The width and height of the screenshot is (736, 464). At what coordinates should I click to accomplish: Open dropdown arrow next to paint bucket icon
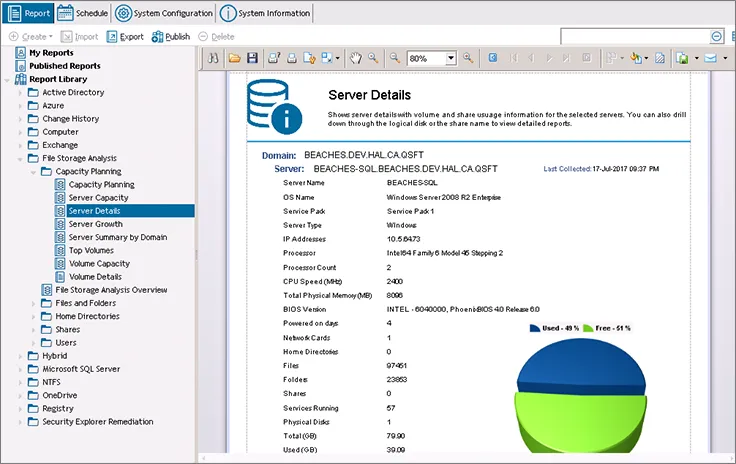pos(646,58)
